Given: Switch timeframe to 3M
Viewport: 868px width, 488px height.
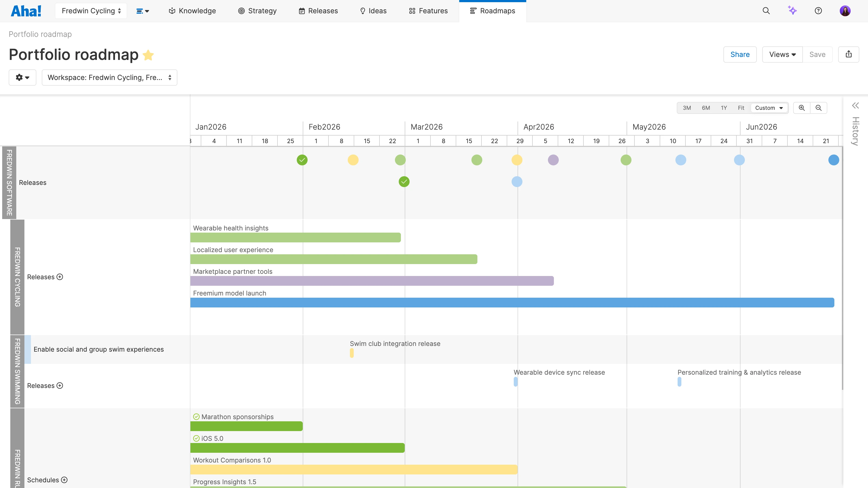Looking at the screenshot, I should (x=687, y=108).
